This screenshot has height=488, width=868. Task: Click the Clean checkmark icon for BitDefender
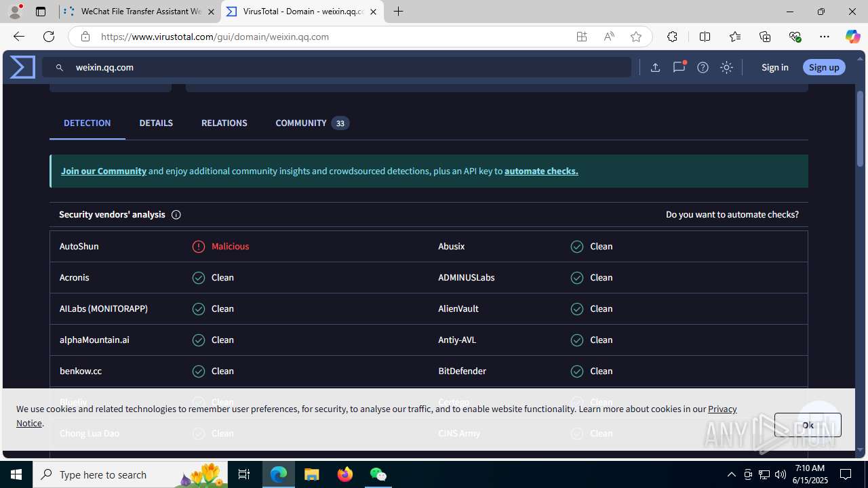tap(577, 371)
